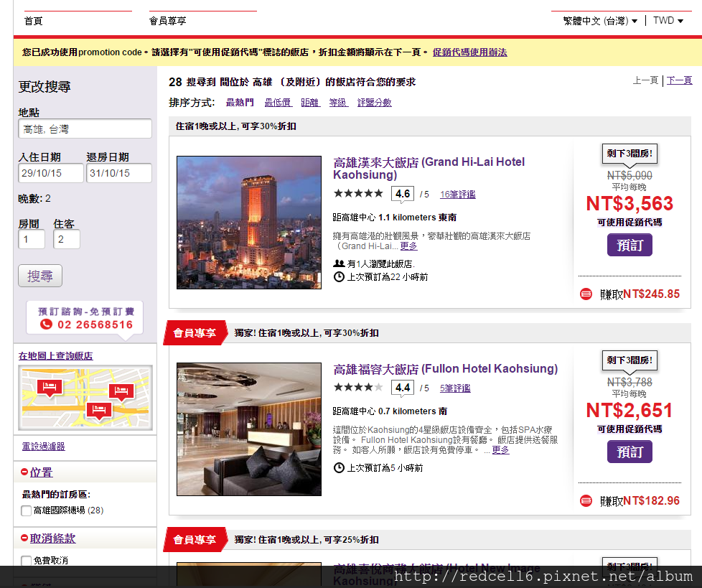Open the 16筆評鑑 reviews link
Screen dimensions: 702x588
tap(457, 195)
